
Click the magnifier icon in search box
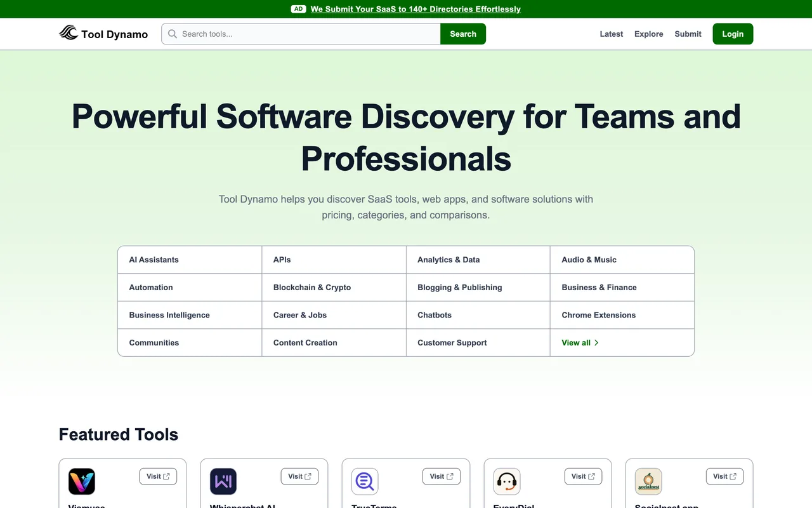[173, 34]
